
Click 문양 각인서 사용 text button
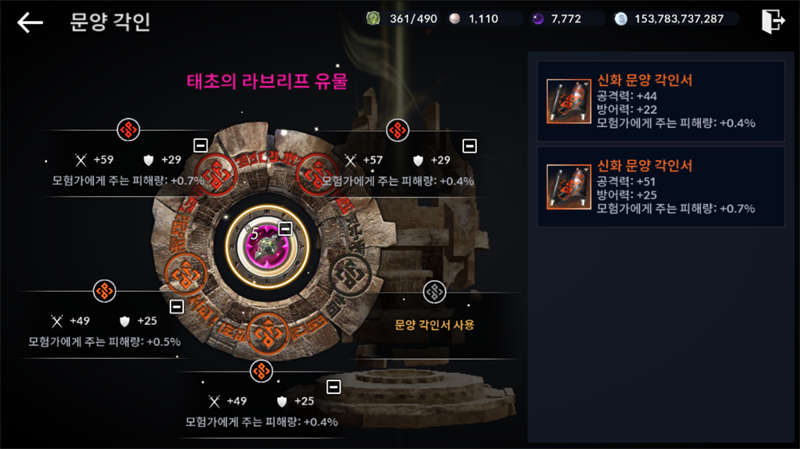click(x=434, y=325)
